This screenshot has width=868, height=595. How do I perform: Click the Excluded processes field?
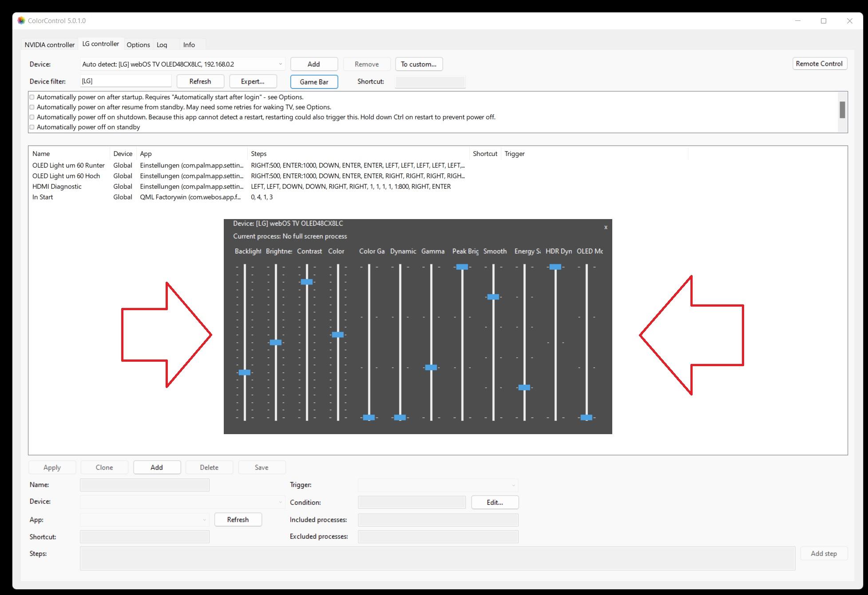438,536
